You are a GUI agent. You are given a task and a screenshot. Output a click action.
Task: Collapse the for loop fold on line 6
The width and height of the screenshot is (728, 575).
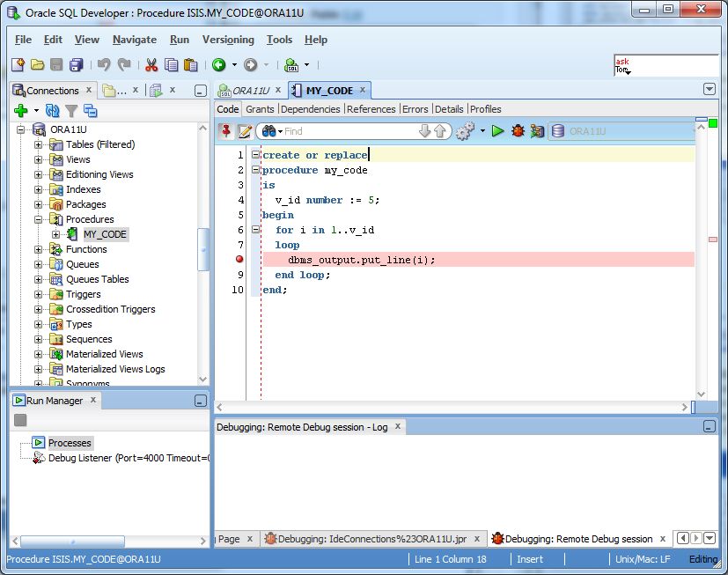pyautogui.click(x=255, y=229)
